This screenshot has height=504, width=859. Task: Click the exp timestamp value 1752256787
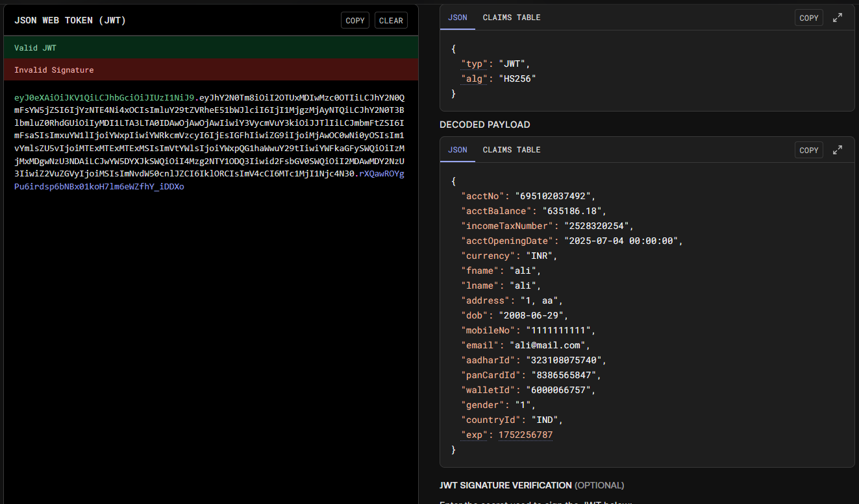525,435
